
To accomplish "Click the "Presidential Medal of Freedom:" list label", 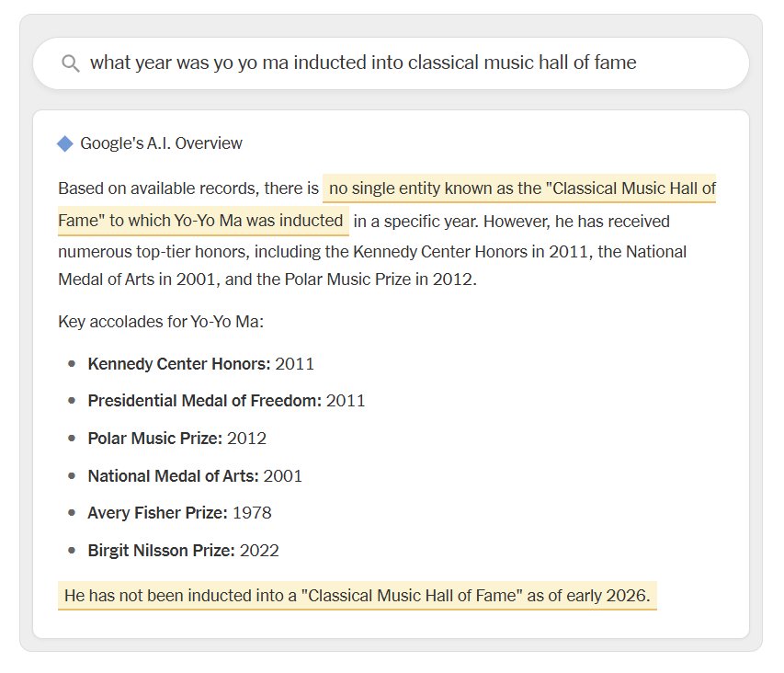I will [204, 401].
